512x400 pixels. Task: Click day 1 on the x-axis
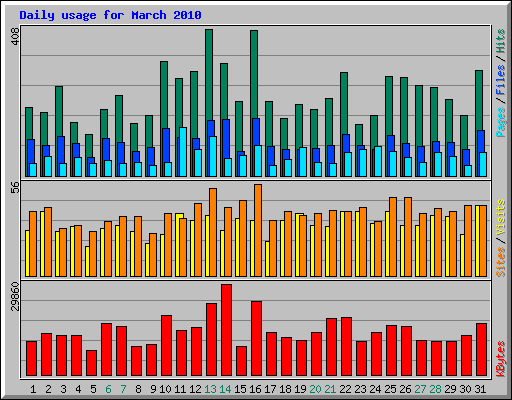(x=33, y=389)
